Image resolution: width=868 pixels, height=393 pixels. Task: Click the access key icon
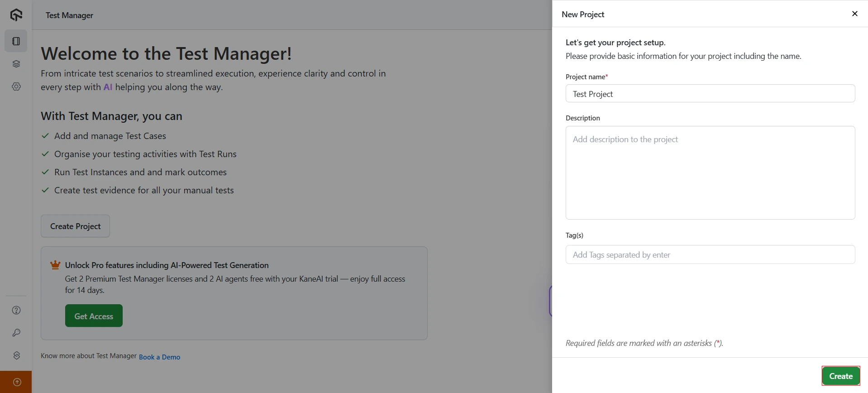tap(16, 333)
